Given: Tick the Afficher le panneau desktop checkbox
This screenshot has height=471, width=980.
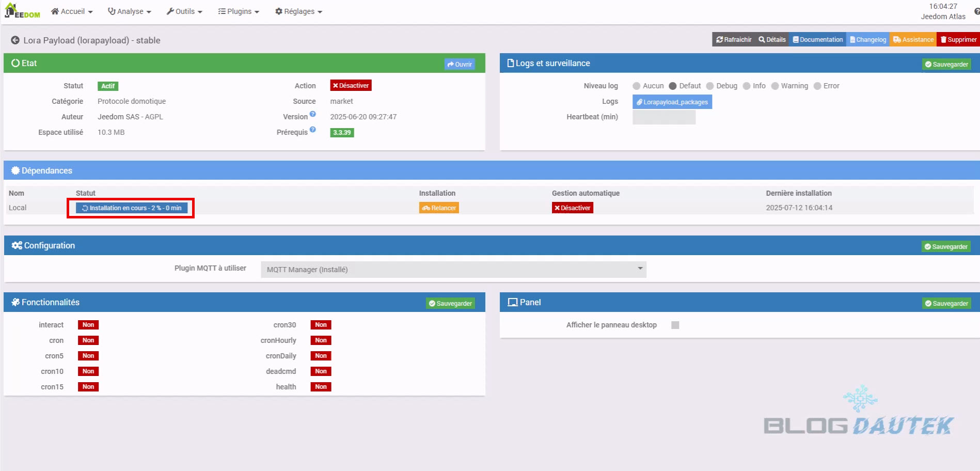Looking at the screenshot, I should coord(675,325).
